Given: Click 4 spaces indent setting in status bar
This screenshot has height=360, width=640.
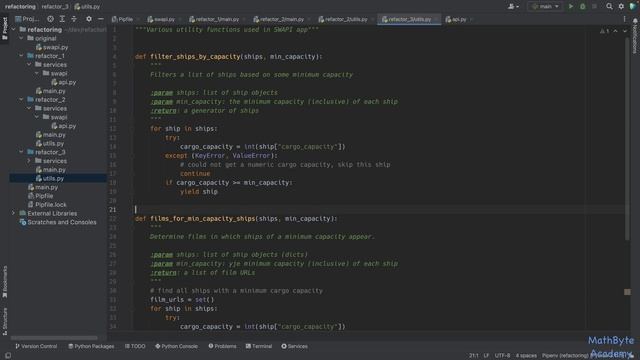Looking at the screenshot, I should tap(526, 356).
